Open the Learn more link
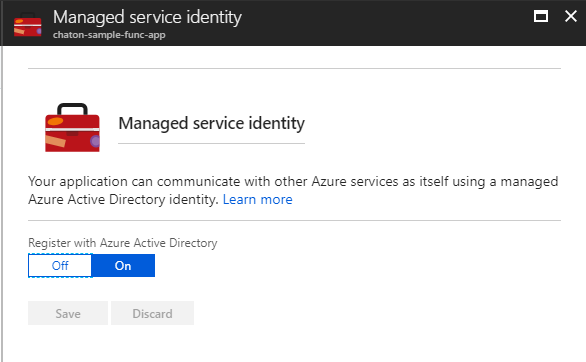 (257, 199)
